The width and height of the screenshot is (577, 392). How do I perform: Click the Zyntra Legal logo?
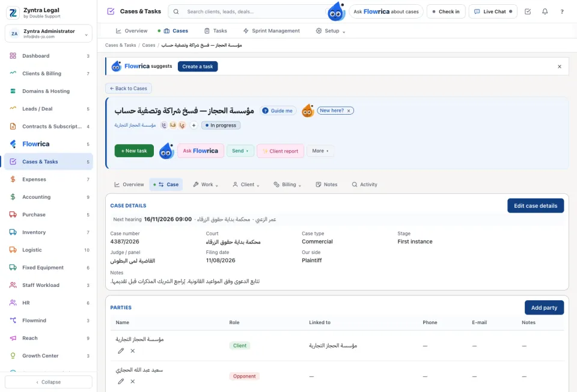click(x=13, y=13)
